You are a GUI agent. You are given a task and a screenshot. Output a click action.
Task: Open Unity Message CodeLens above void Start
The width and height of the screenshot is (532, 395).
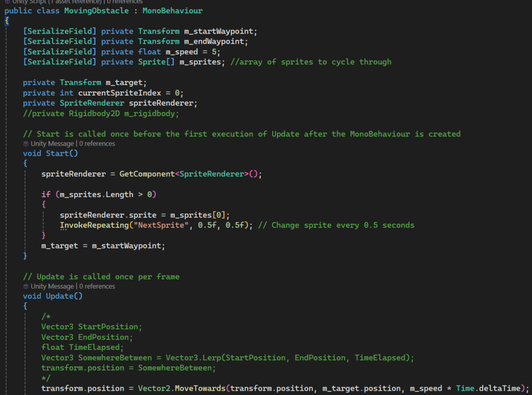[52, 144]
